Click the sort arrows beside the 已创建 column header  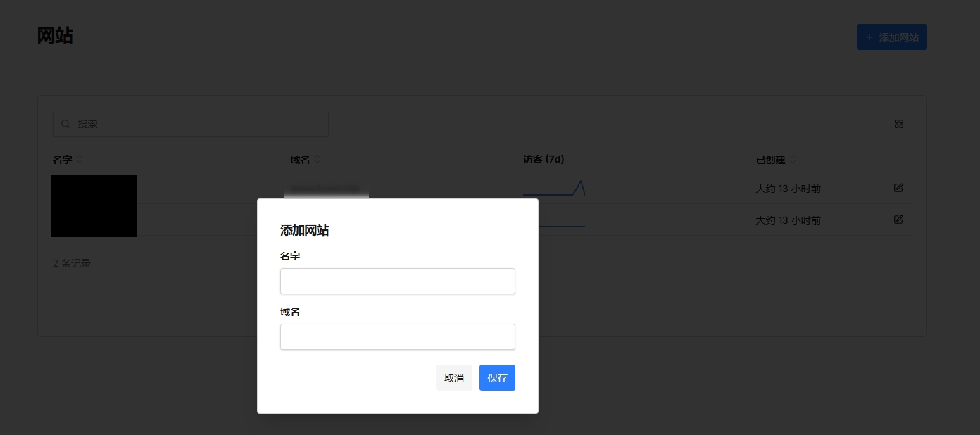pyautogui.click(x=793, y=160)
